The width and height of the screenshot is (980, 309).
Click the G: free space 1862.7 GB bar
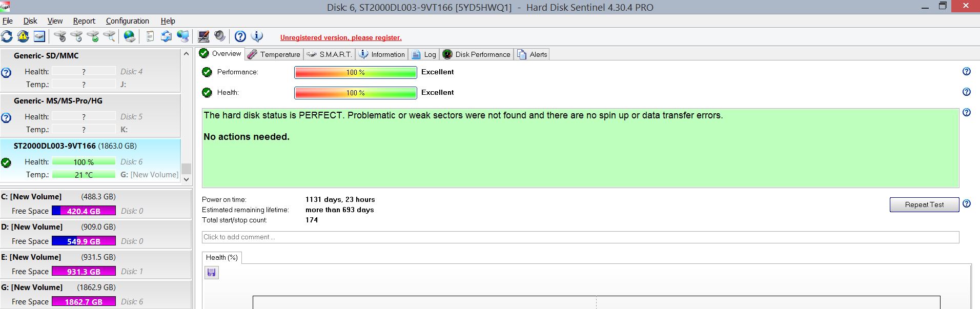tap(84, 301)
